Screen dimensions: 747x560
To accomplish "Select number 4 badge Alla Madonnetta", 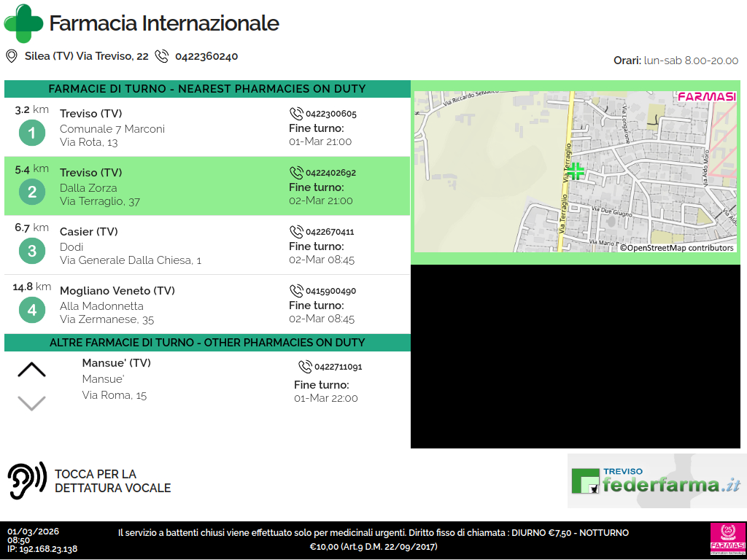I will (x=31, y=311).
